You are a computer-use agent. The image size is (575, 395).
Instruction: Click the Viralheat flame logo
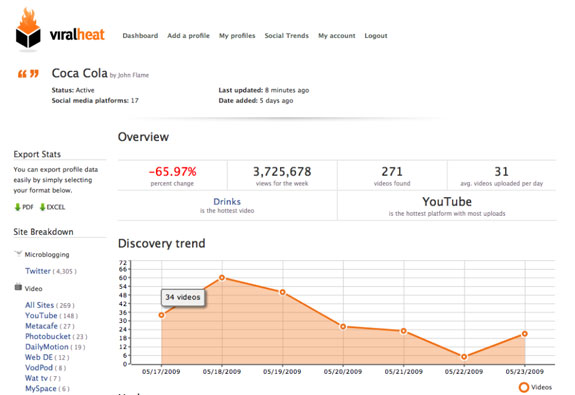coord(28,29)
